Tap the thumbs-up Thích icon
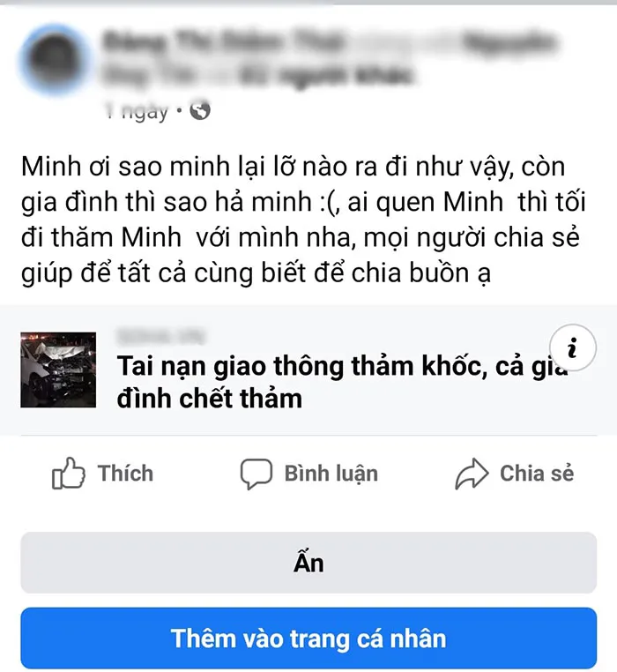Image resolution: width=617 pixels, height=672 pixels. (68, 474)
